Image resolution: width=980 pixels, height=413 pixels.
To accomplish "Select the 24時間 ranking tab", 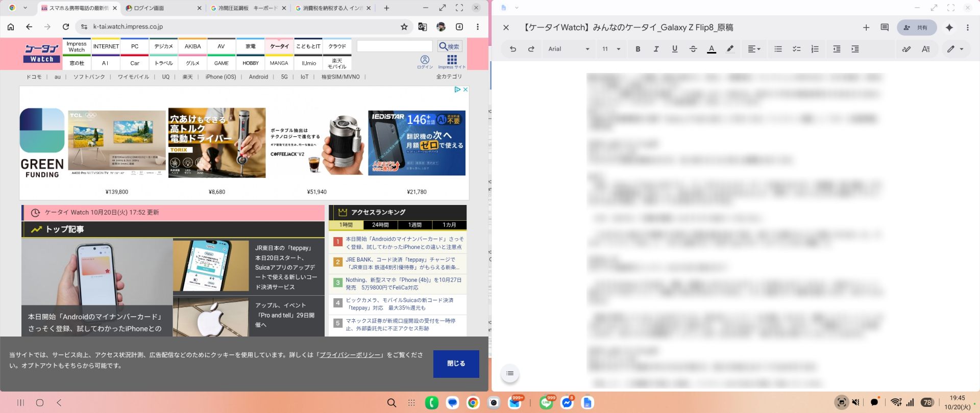I will tap(380, 225).
